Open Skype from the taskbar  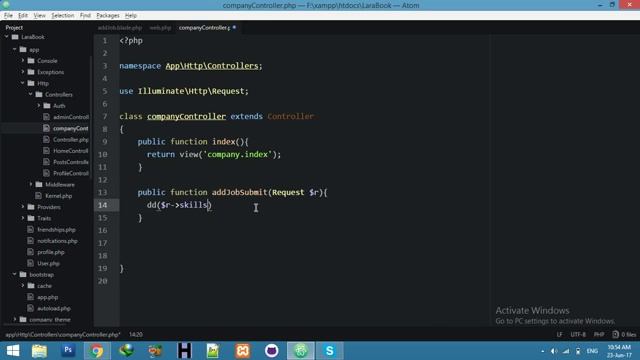329,351
